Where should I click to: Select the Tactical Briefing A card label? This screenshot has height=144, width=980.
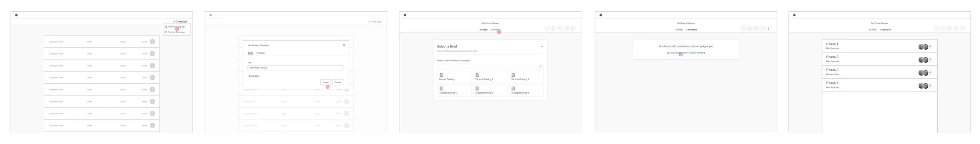(x=484, y=79)
